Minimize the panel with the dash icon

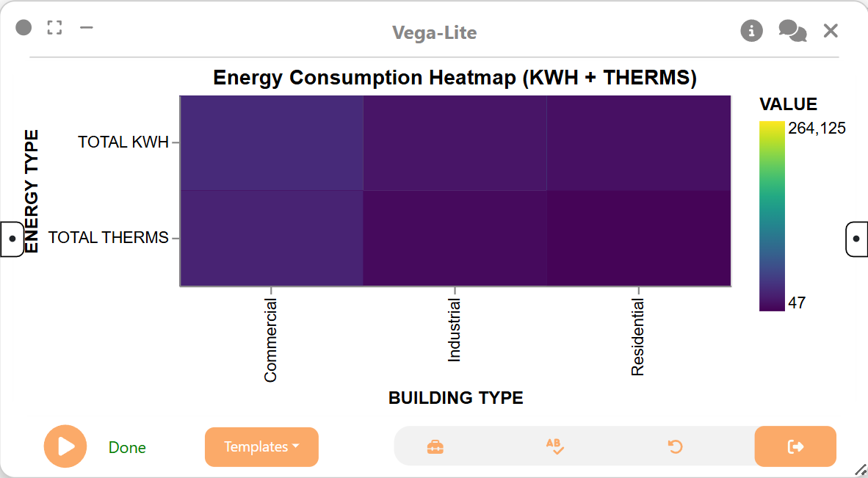point(87,26)
